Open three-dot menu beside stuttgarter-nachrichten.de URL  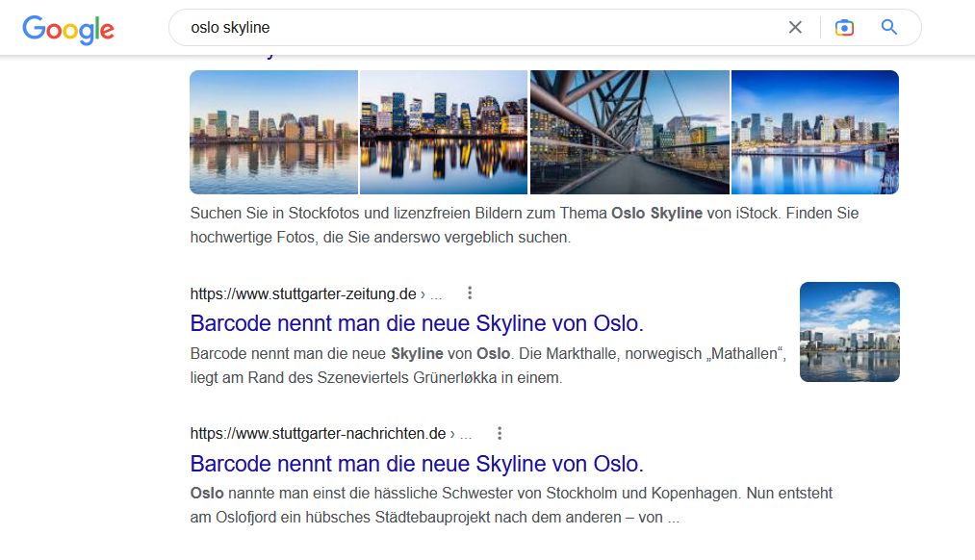coord(500,434)
